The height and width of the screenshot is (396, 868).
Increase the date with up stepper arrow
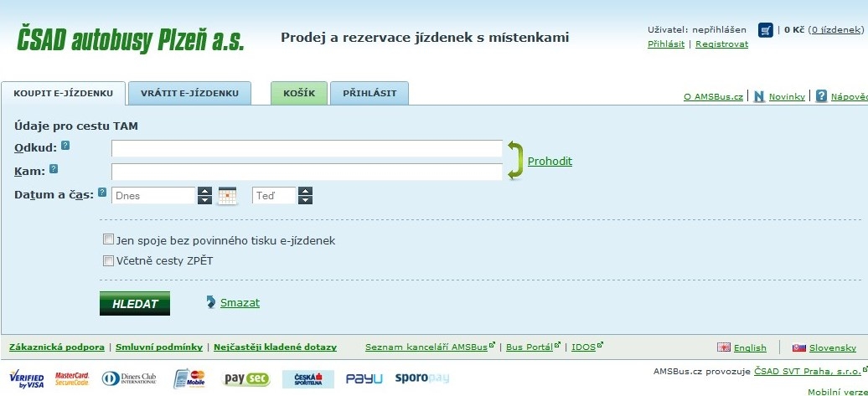click(x=204, y=192)
